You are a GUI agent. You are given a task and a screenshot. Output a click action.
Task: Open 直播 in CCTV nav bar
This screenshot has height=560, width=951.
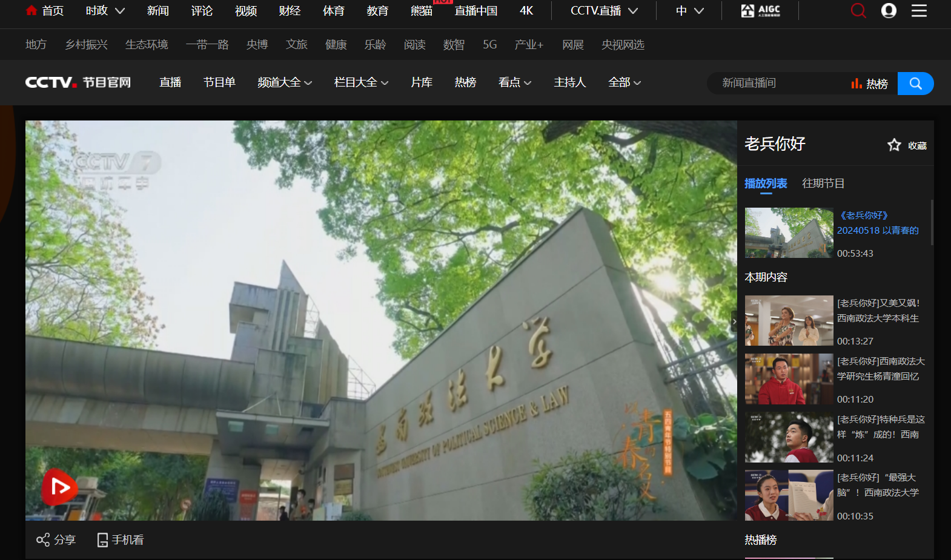pyautogui.click(x=170, y=82)
